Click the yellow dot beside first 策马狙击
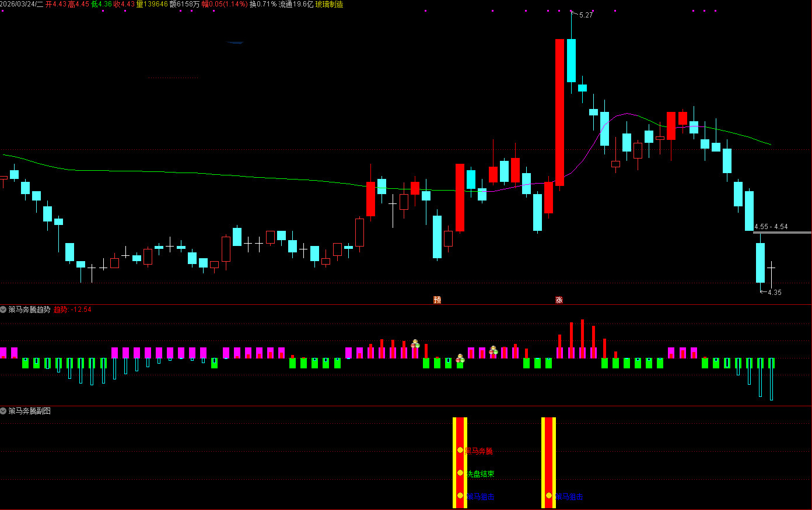 point(460,495)
